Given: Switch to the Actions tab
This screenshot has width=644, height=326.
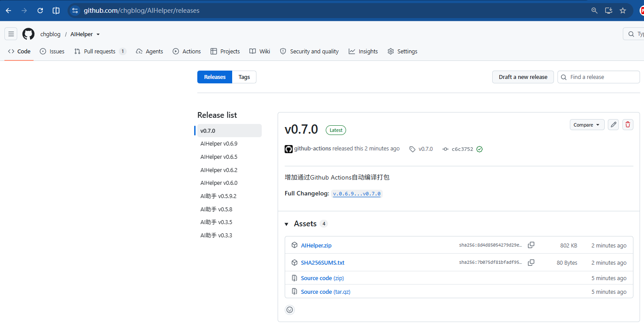Looking at the screenshot, I should 187,52.
